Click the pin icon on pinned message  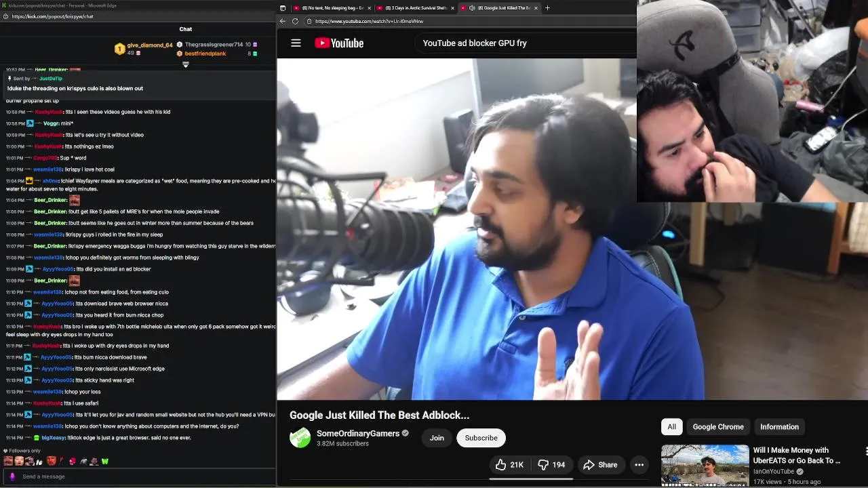point(9,79)
